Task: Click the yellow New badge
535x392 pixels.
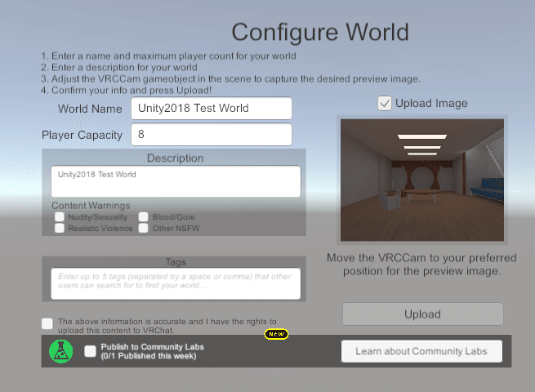Action: pos(276,334)
